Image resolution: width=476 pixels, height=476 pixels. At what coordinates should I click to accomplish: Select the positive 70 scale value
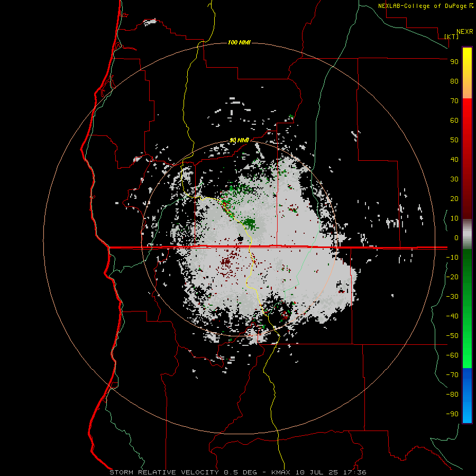click(454, 101)
